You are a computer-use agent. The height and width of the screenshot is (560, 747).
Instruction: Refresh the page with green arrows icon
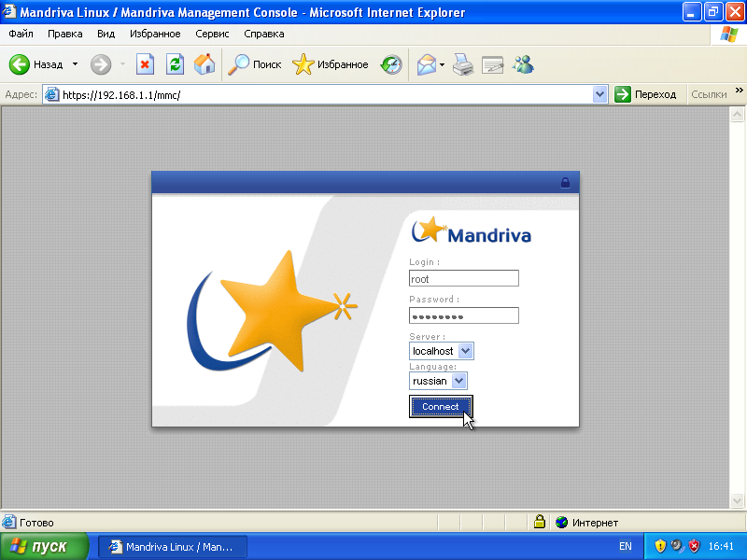point(175,64)
